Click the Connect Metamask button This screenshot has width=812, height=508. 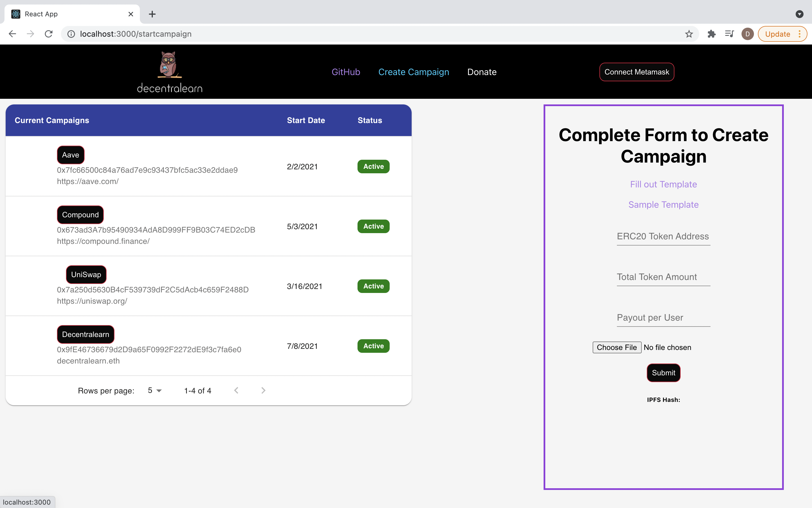click(637, 72)
